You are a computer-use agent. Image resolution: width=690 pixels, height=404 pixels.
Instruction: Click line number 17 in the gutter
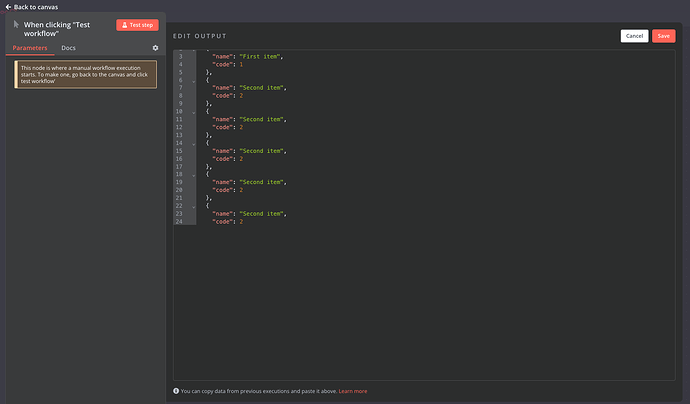[x=179, y=167]
